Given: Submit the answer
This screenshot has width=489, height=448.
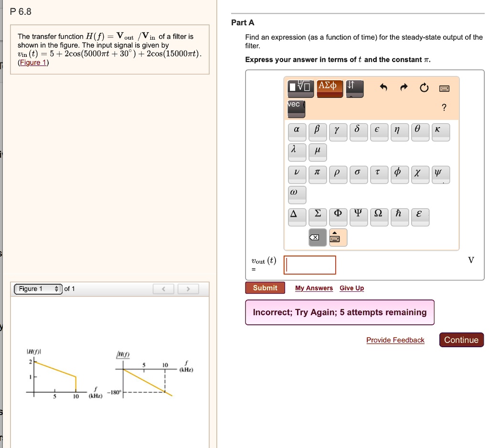Looking at the screenshot, I should 265,288.
